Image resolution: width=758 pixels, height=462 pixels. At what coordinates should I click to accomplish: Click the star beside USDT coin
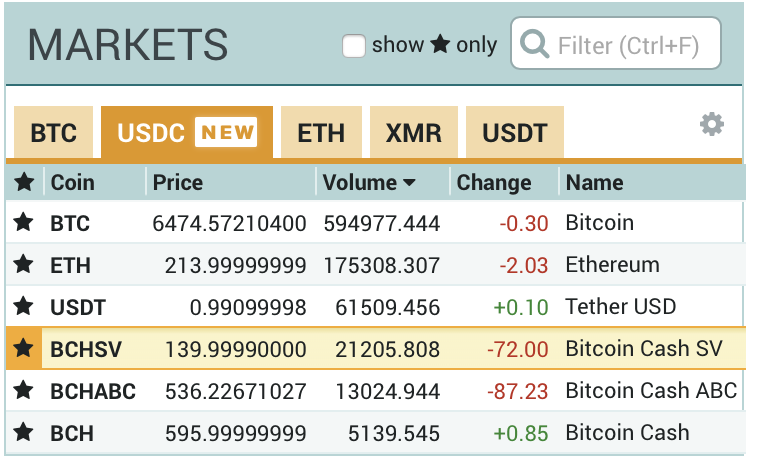(x=24, y=306)
